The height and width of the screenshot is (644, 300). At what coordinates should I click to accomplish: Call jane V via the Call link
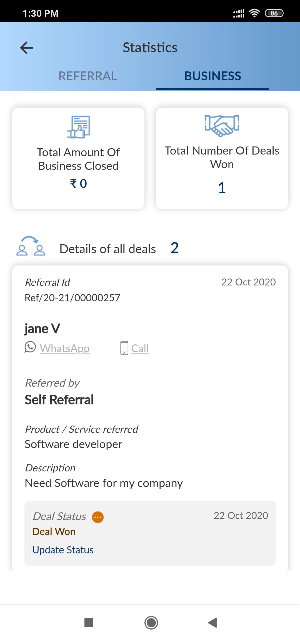(140, 348)
